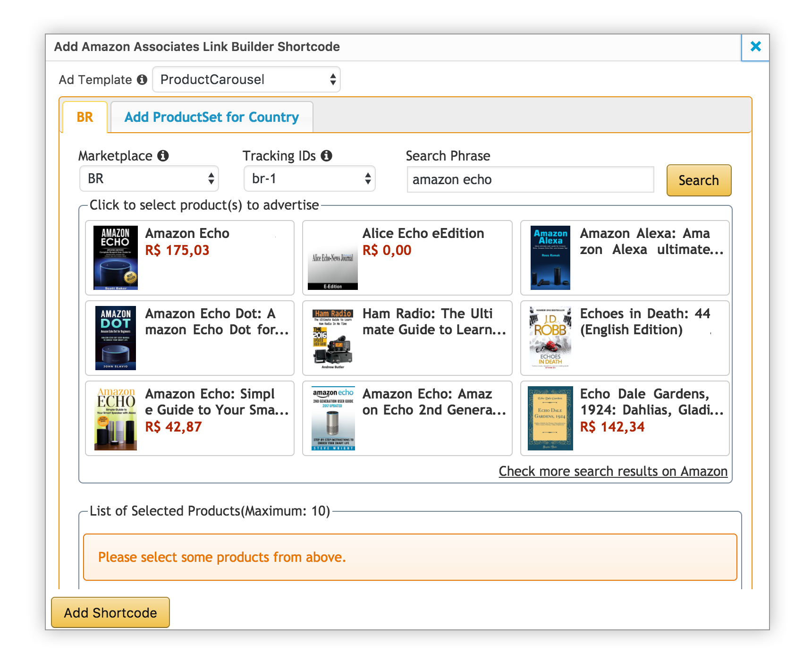Image resolution: width=812 pixels, height=661 pixels.
Task: Close the Link Builder dialog
Action: point(755,47)
